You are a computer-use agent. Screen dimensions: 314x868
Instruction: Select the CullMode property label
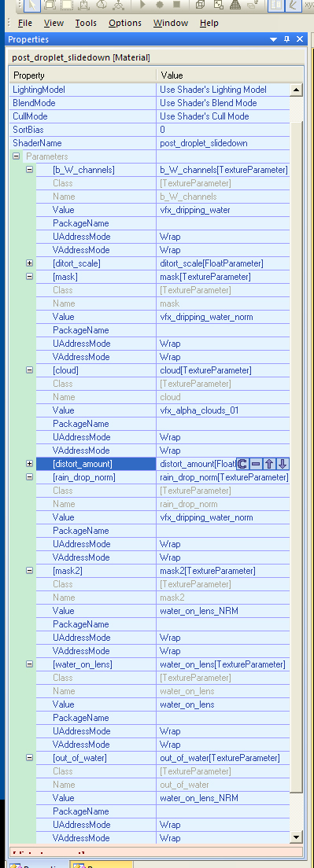coord(30,116)
